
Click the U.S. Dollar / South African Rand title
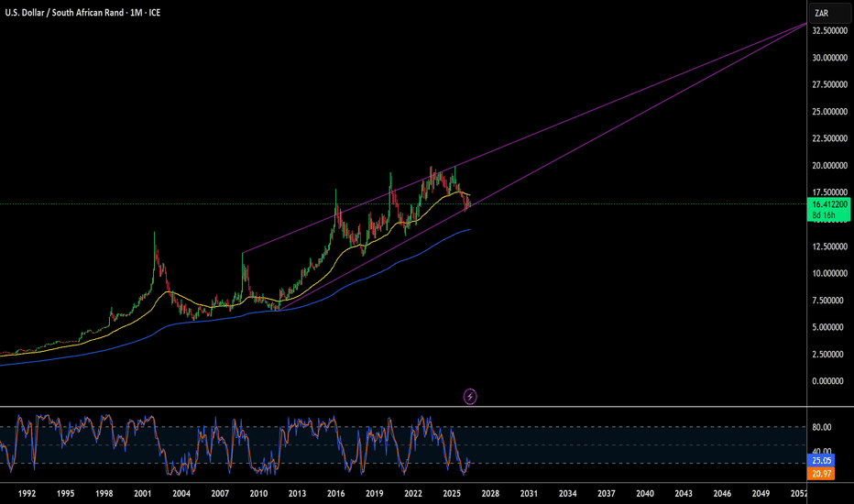coord(64,13)
